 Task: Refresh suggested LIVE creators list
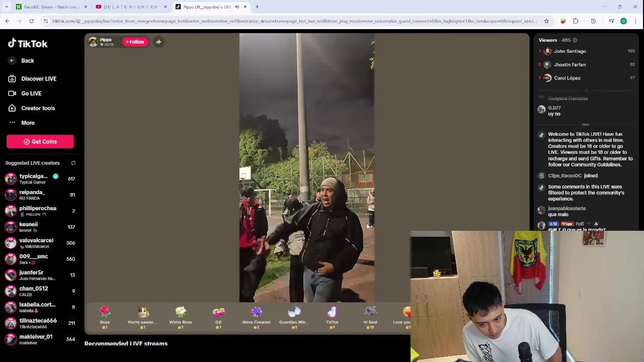click(x=73, y=163)
